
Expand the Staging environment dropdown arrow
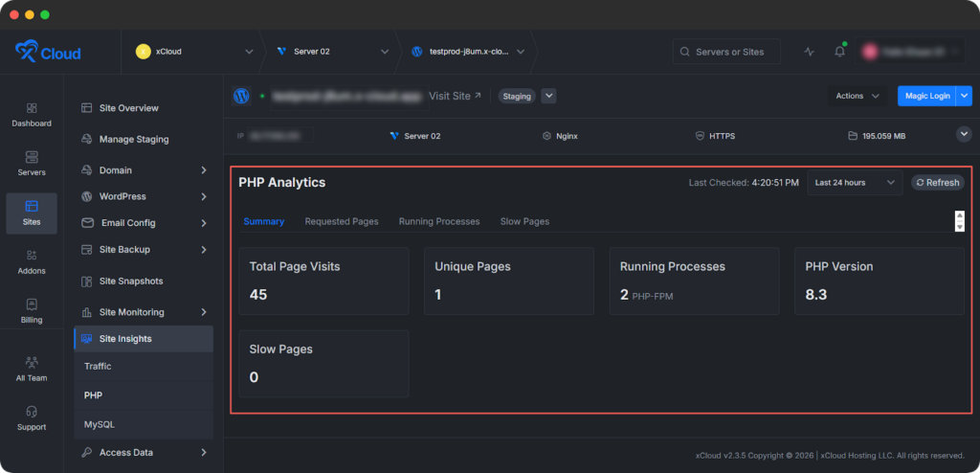(548, 96)
